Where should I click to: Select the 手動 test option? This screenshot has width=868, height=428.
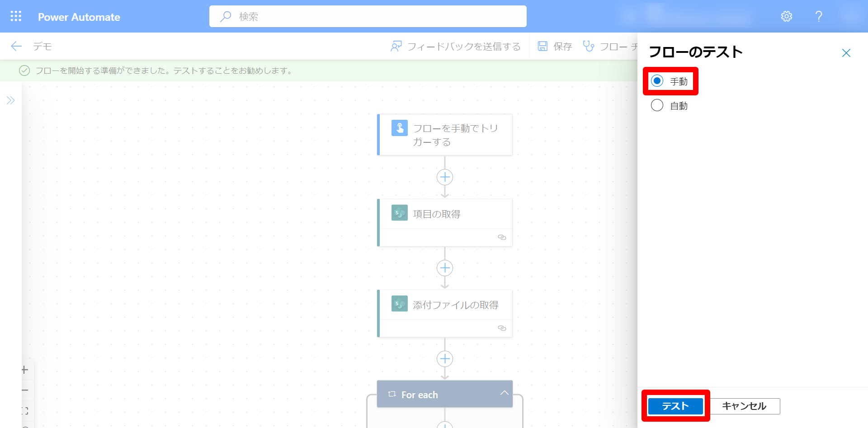[657, 81]
